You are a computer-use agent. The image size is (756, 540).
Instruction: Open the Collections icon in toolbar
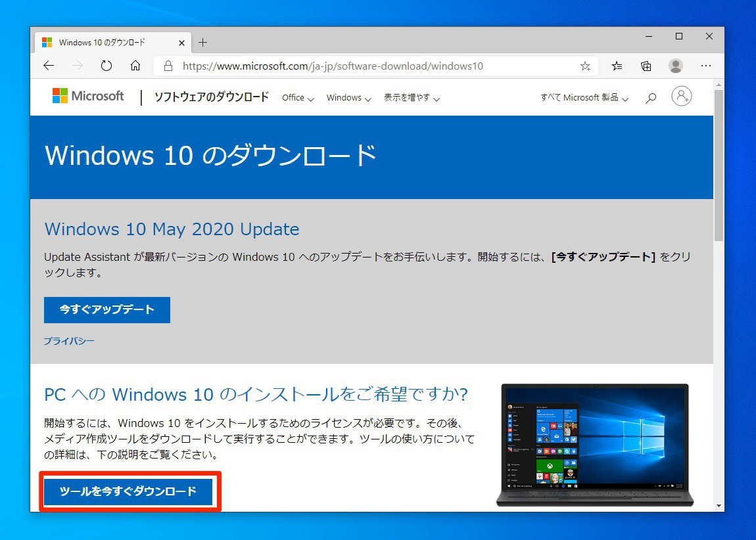[x=646, y=66]
